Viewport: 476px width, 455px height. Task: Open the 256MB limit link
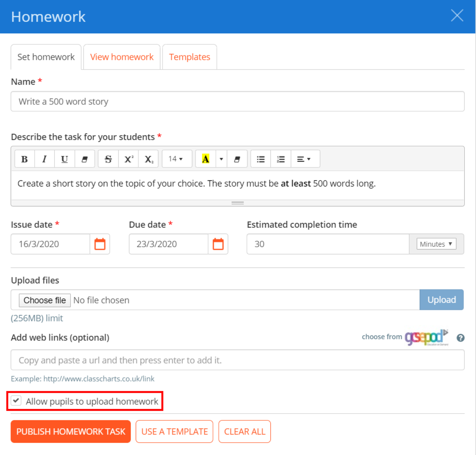[37, 318]
